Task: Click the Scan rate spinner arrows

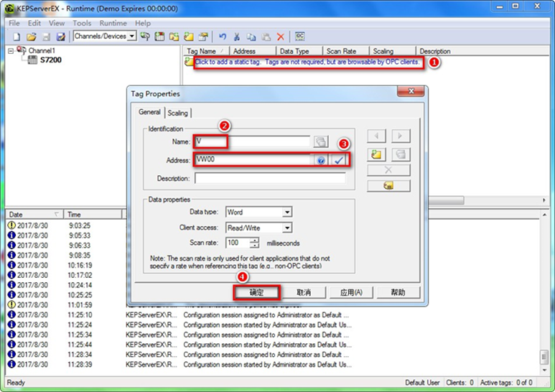Action: (254, 243)
